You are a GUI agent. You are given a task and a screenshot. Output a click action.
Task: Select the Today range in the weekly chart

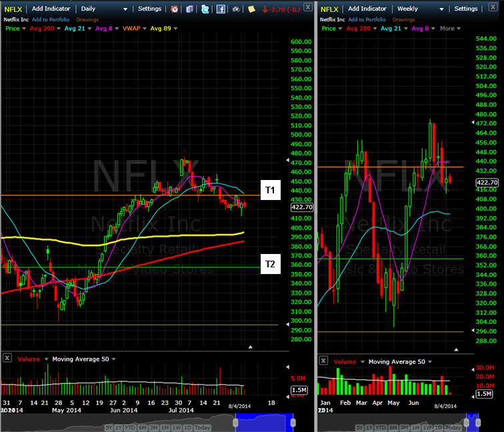click(x=453, y=428)
